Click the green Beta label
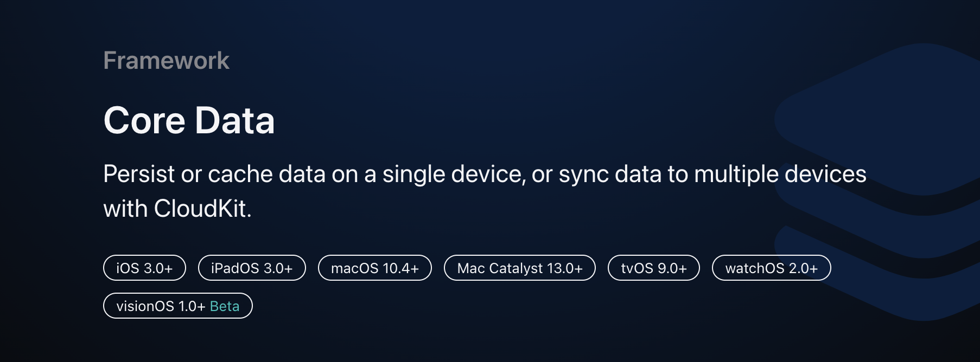 pyautogui.click(x=225, y=306)
